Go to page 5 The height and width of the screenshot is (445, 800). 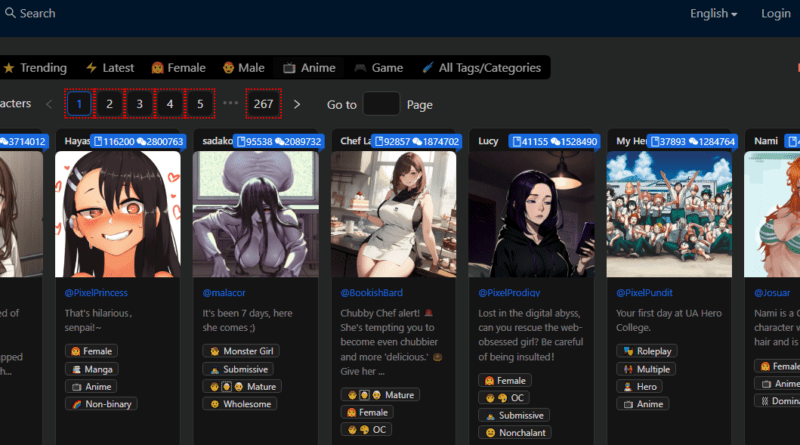click(200, 104)
